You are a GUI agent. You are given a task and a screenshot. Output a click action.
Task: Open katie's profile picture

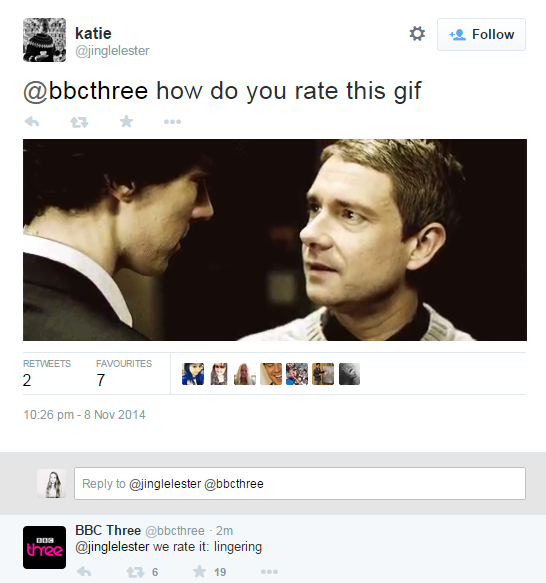45,40
